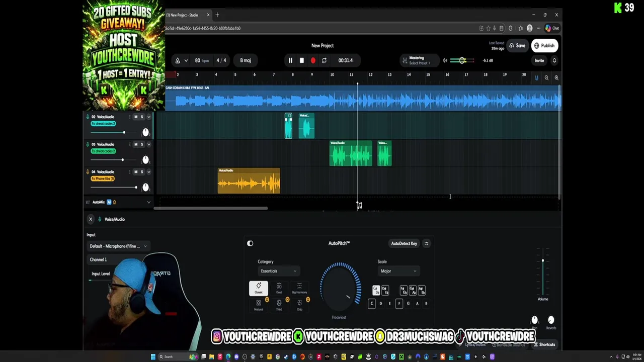Arm the track 02 microphone icon
Image resolution: width=644 pixels, height=362 pixels.
[x=88, y=117]
